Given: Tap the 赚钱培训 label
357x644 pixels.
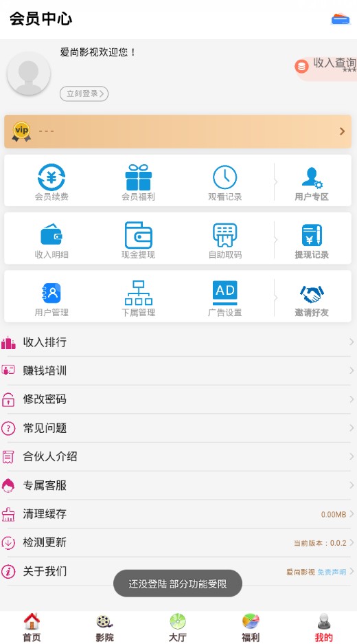Looking at the screenshot, I should [x=45, y=370].
